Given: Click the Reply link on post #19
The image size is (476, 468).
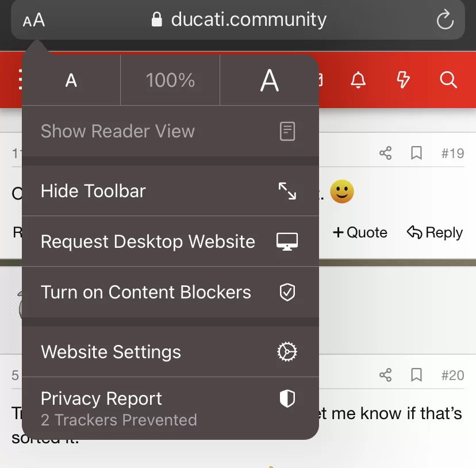Looking at the screenshot, I should (x=435, y=233).
